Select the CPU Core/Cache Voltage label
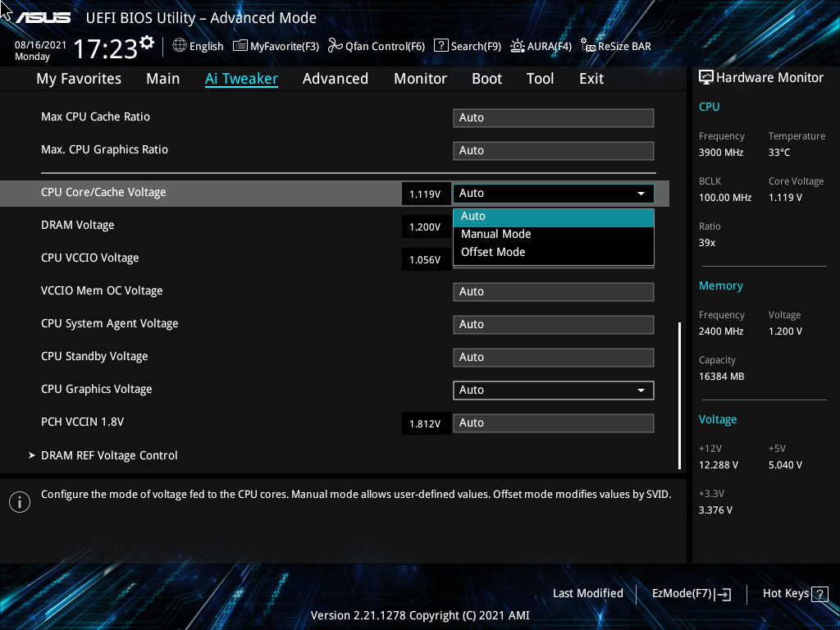The width and height of the screenshot is (840, 630). pos(103,192)
